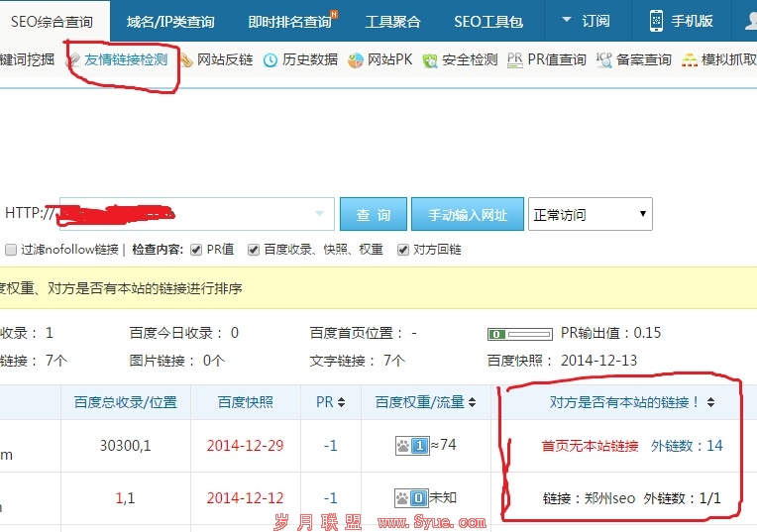Click the ICP 备案查询 icon
The height and width of the screenshot is (532, 757).
point(604,59)
